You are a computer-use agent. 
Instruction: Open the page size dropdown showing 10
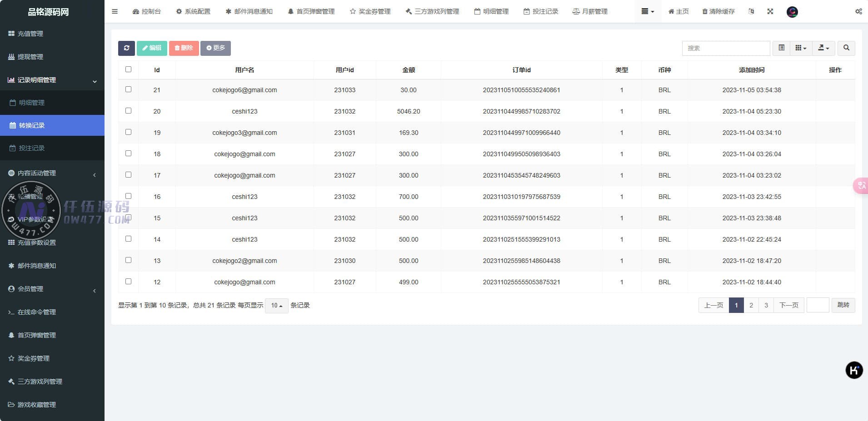click(x=276, y=306)
